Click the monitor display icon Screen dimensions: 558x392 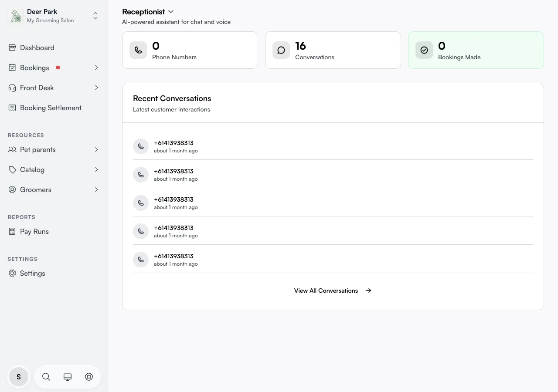tap(68, 377)
